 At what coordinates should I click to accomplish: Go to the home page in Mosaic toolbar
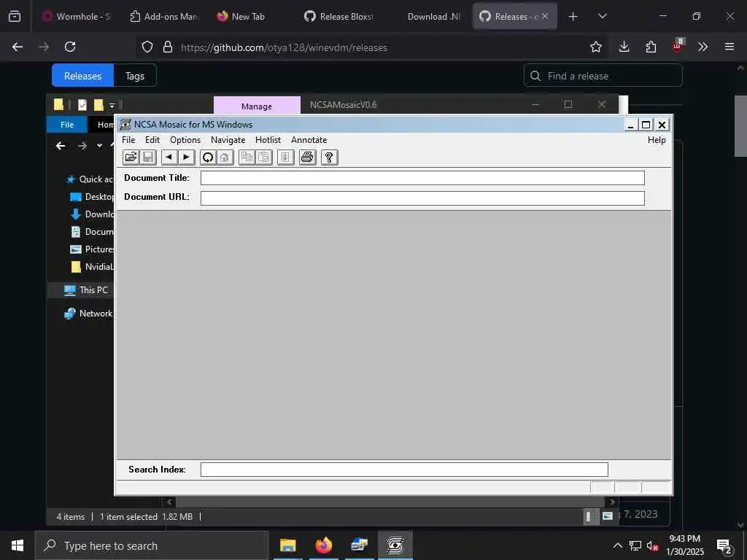[225, 157]
